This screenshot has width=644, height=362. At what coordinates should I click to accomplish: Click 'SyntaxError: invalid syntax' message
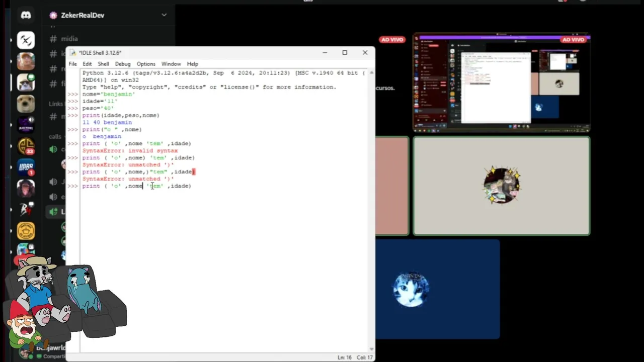[130, 151]
